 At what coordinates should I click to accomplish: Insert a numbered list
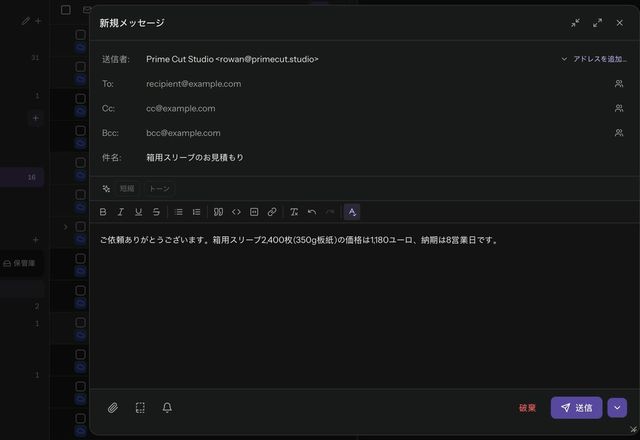[x=196, y=212]
